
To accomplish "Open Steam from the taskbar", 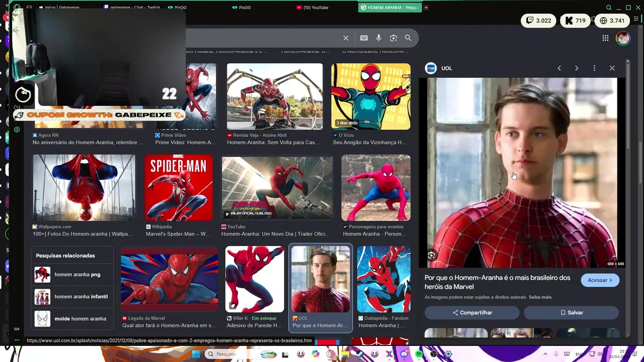I will 360,354.
